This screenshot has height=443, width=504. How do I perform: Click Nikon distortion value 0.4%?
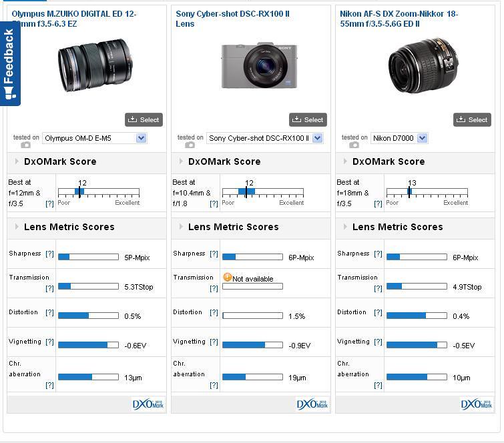461,316
